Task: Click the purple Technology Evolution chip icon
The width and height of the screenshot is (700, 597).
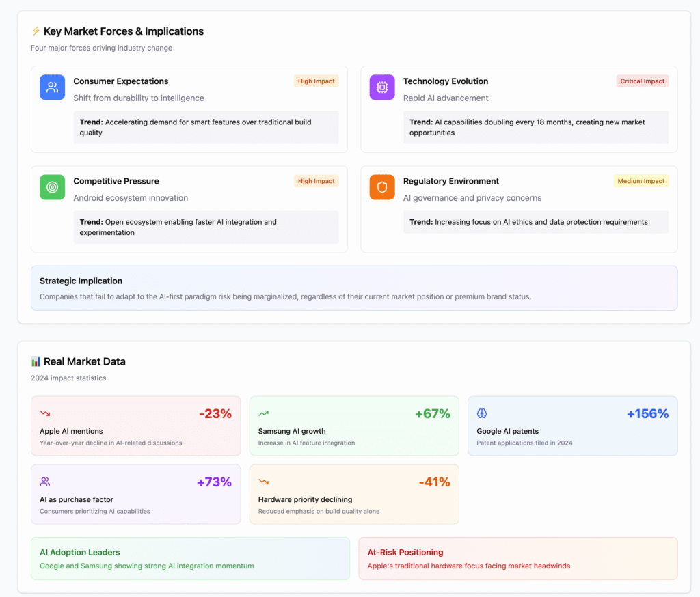Action: [x=382, y=87]
